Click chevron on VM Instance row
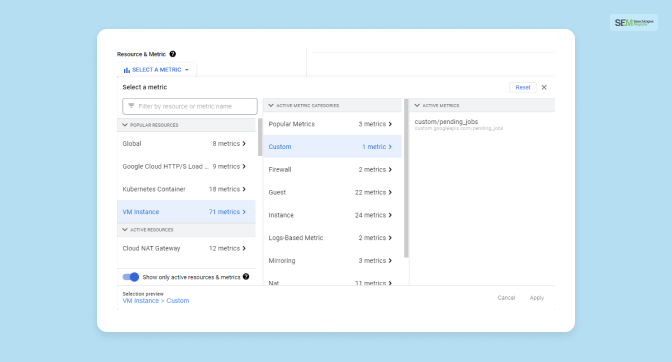The width and height of the screenshot is (672, 362). point(244,212)
